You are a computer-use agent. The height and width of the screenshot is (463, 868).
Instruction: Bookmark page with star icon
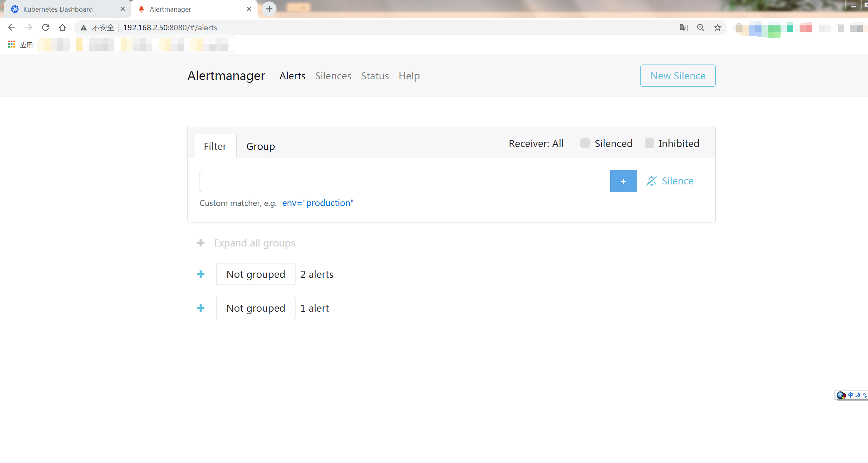717,28
